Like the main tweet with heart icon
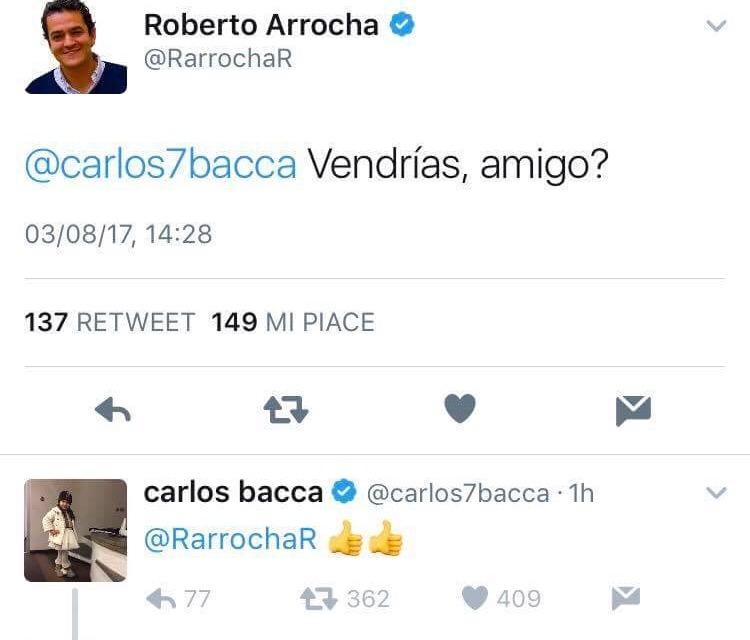This screenshot has width=750, height=640. coord(460,408)
